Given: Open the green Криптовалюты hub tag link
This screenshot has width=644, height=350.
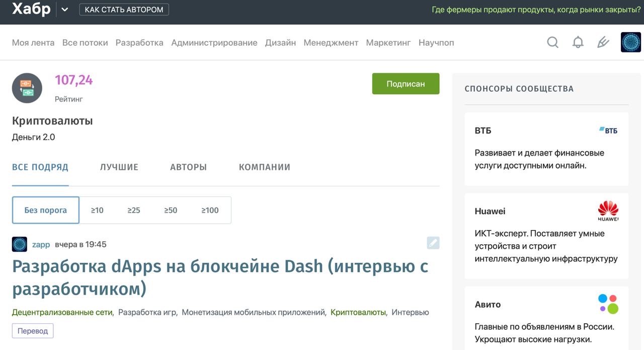Looking at the screenshot, I should pyautogui.click(x=358, y=312).
